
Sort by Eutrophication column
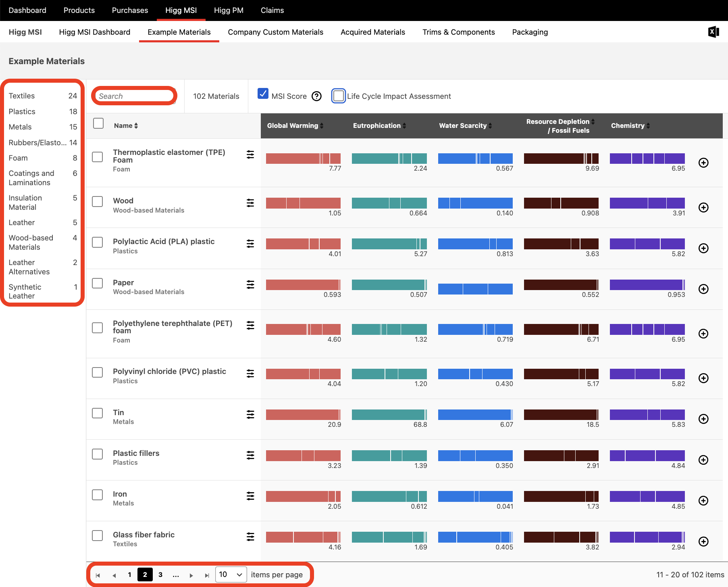click(379, 125)
